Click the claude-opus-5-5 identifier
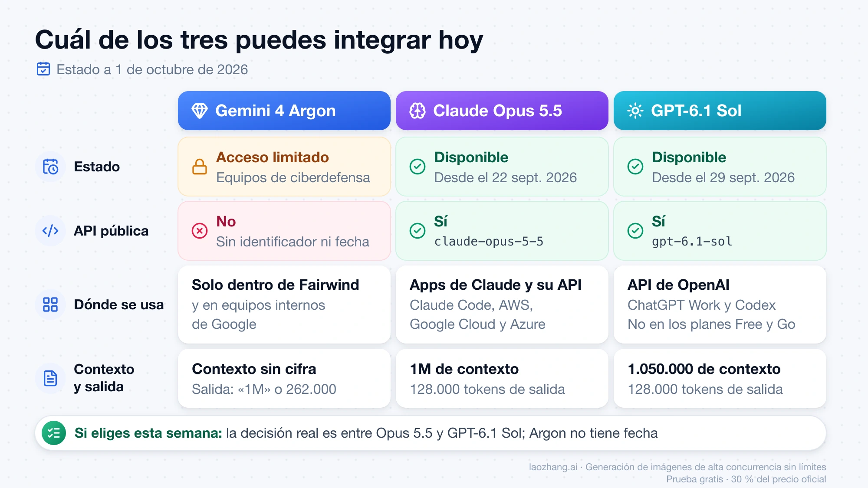 tap(489, 242)
